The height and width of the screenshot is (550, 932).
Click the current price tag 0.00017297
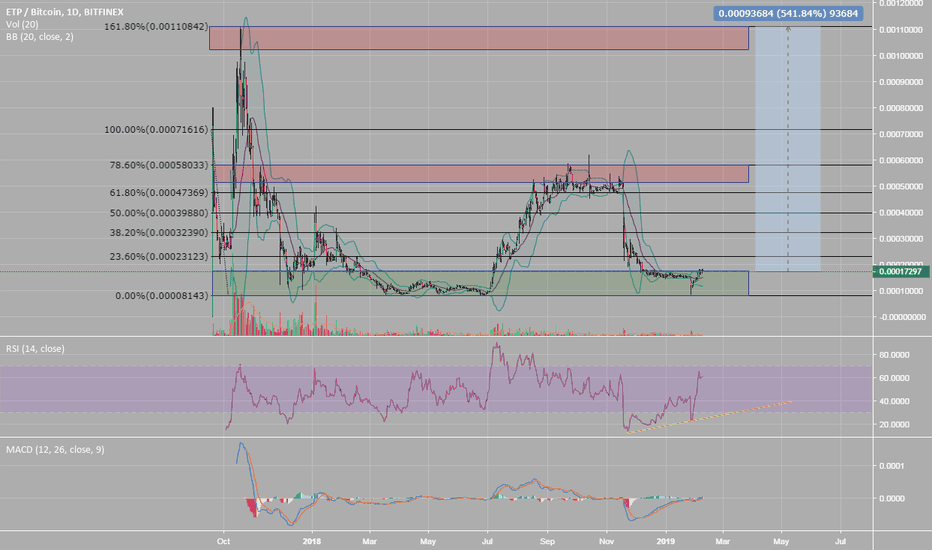pos(900,272)
